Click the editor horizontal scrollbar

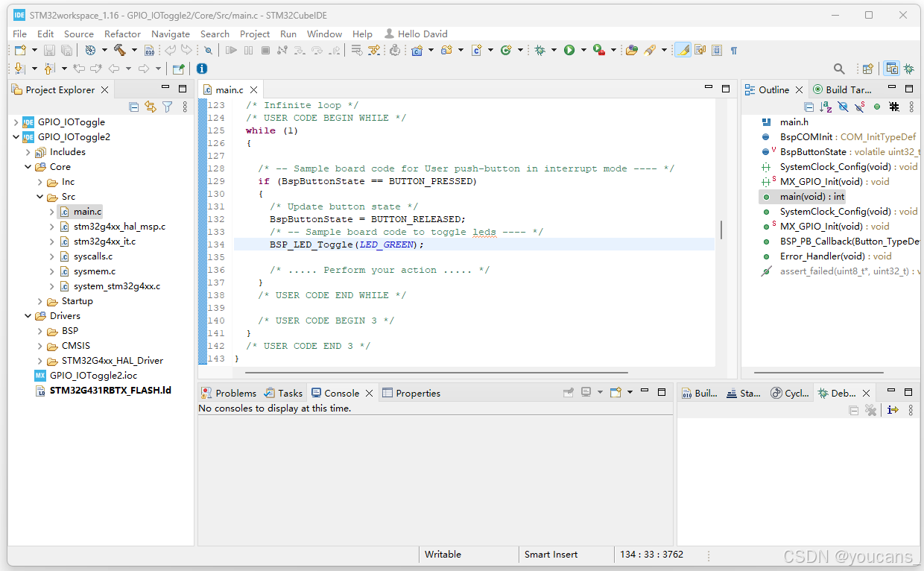[436, 372]
